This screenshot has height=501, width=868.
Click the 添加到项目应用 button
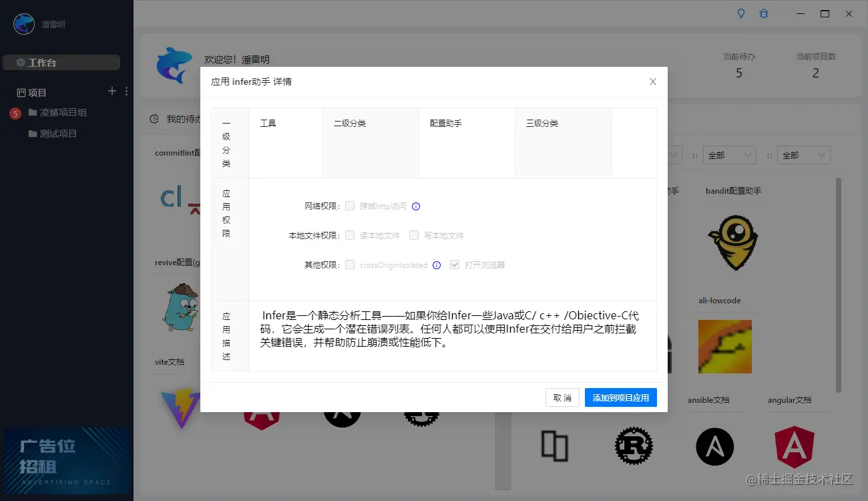click(620, 397)
